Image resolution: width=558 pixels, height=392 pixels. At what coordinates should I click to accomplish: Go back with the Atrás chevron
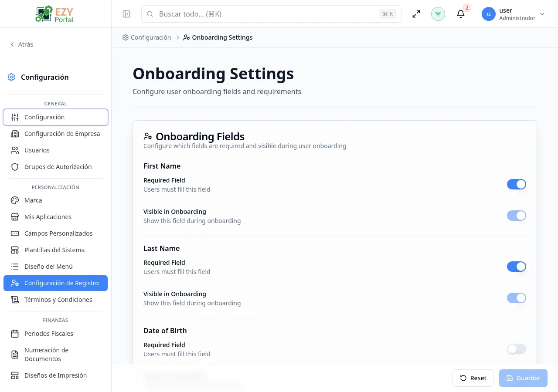coord(12,44)
